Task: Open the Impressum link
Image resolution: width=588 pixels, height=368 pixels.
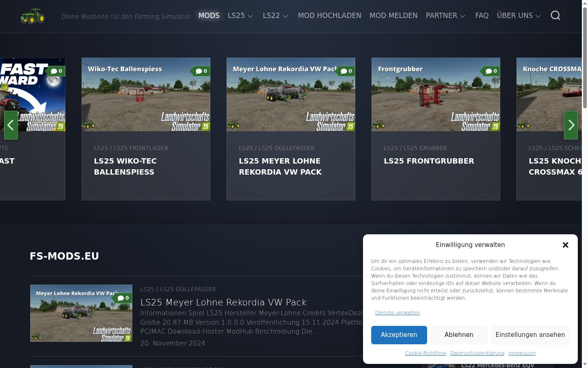Action: 522,353
